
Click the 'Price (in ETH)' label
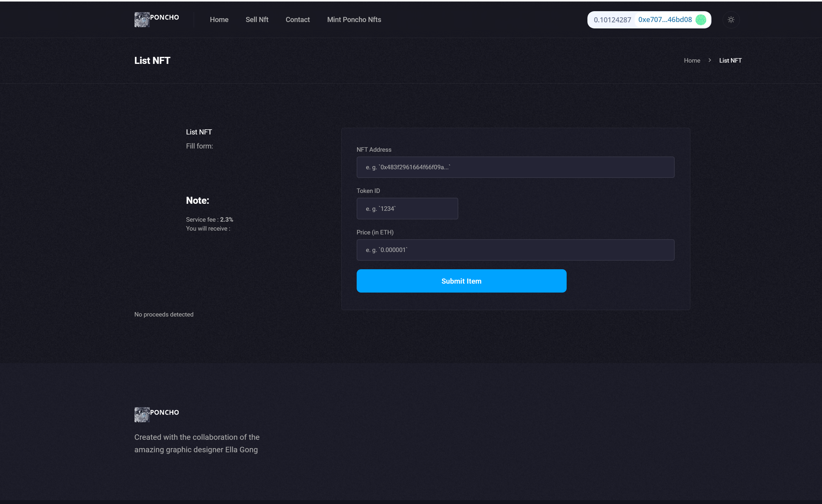pos(375,232)
